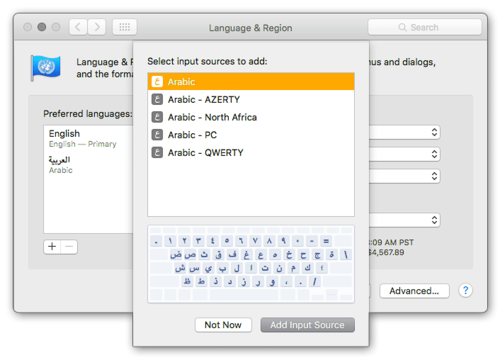Click the Arabic - QWERTY row icon
Screen dimensions: 500x360
[x=157, y=152]
